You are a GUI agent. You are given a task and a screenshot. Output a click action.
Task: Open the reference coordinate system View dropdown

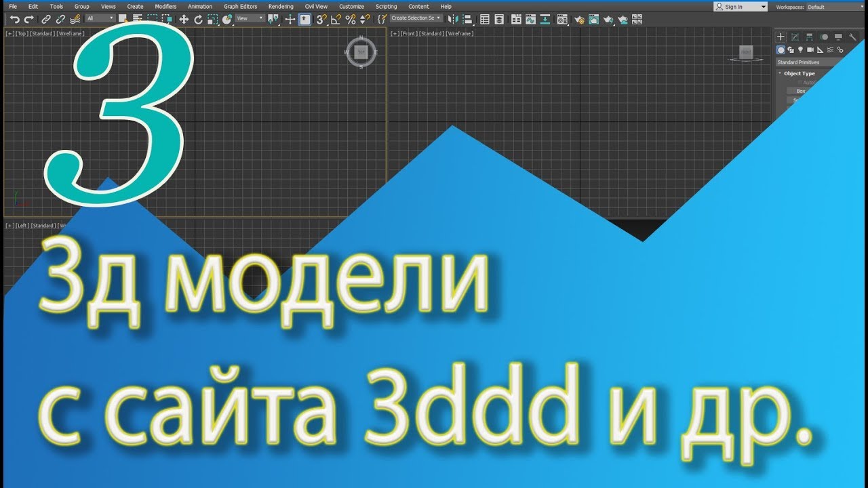point(250,19)
